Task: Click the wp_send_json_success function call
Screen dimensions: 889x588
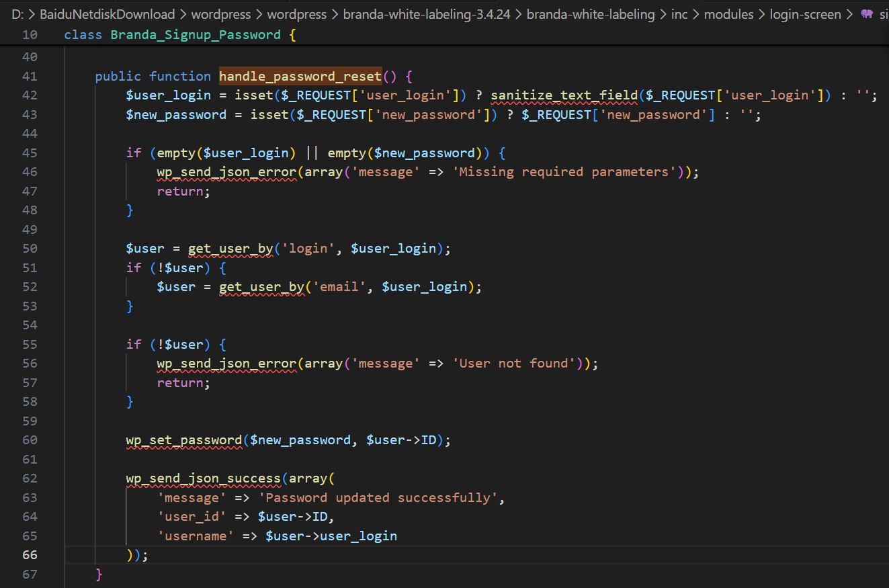Action: [x=203, y=478]
